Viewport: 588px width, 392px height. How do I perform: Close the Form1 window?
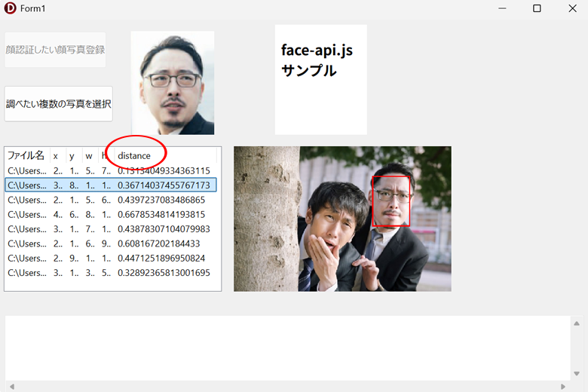pyautogui.click(x=572, y=8)
